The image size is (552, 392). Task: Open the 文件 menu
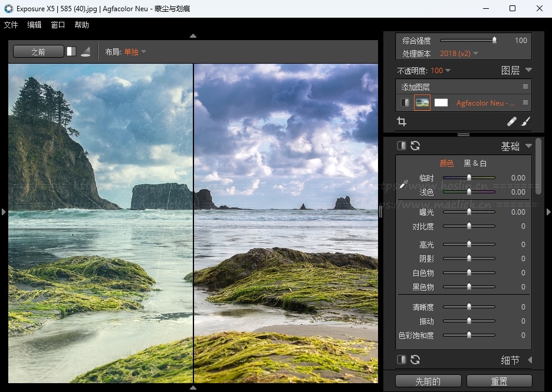click(11, 25)
